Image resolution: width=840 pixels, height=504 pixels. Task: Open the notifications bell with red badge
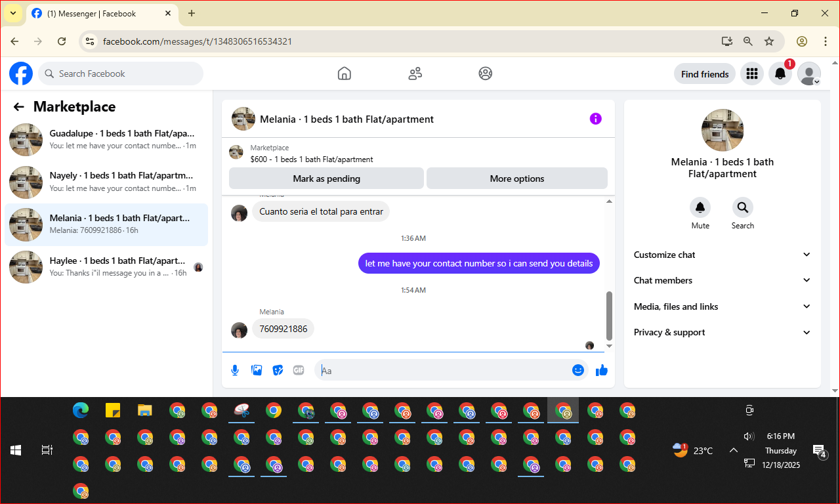(780, 74)
